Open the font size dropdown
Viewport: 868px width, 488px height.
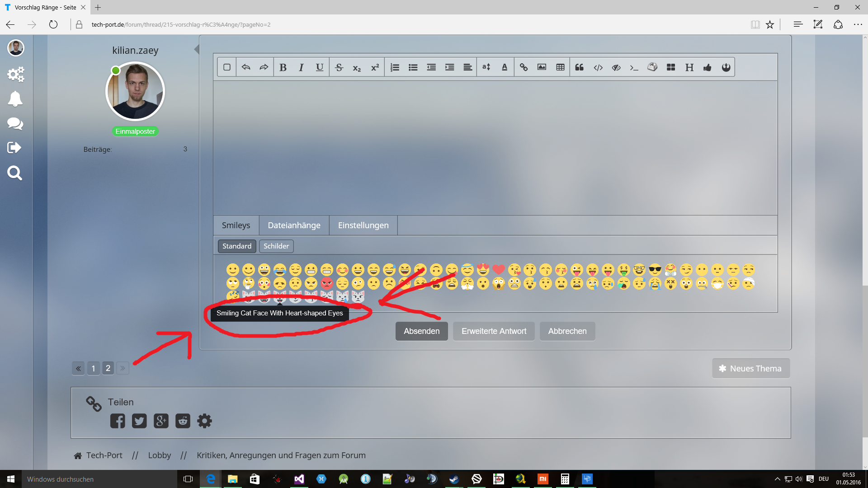click(486, 67)
